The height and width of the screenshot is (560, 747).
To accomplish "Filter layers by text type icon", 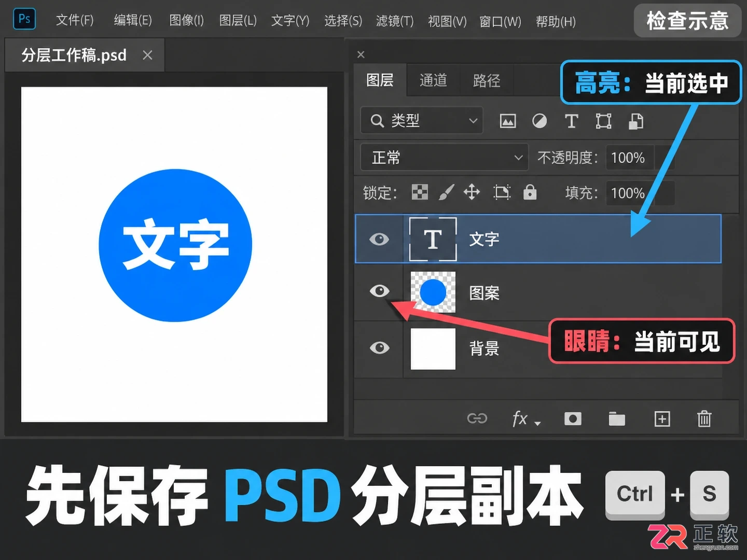I will tap(571, 121).
